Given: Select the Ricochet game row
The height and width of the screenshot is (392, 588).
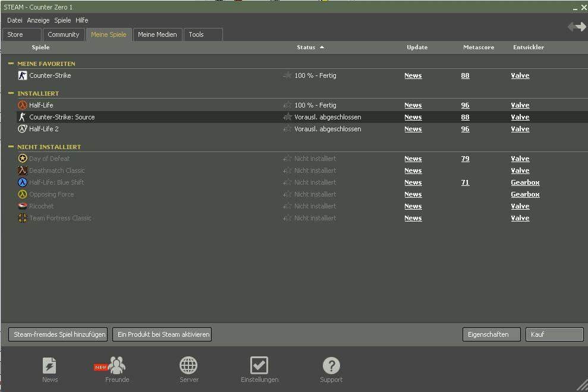Looking at the screenshot, I should pos(302,206).
